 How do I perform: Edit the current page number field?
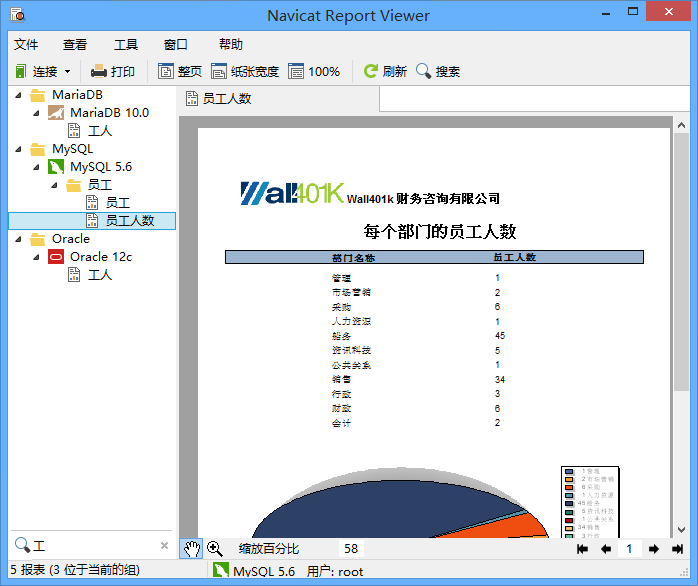[x=629, y=549]
